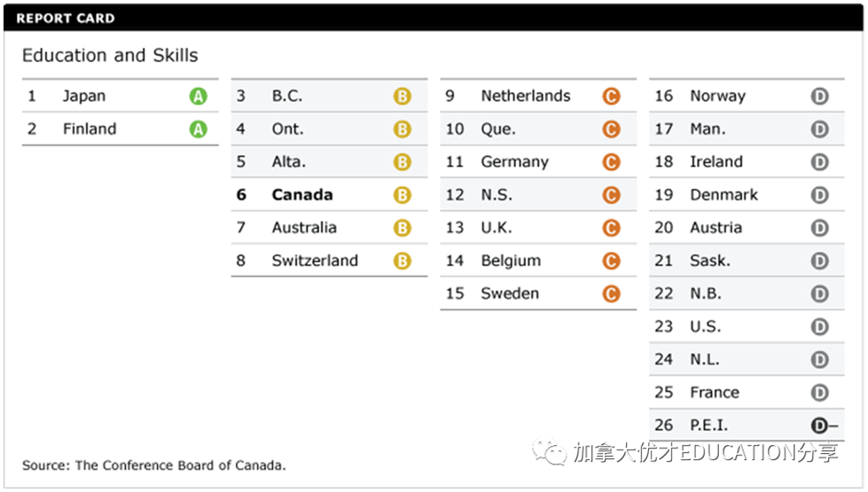Click the Ont. province label
The height and width of the screenshot is (492, 868).
[x=287, y=129]
